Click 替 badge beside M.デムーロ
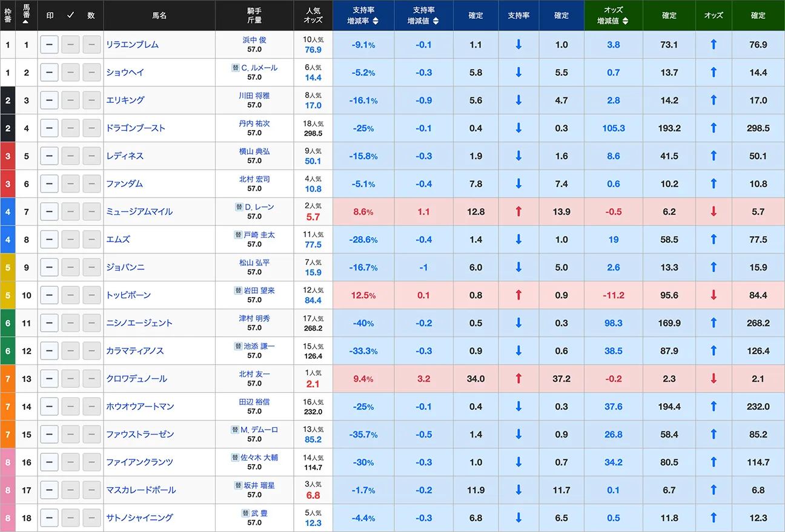Image resolution: width=785 pixels, height=532 pixels. (234, 430)
